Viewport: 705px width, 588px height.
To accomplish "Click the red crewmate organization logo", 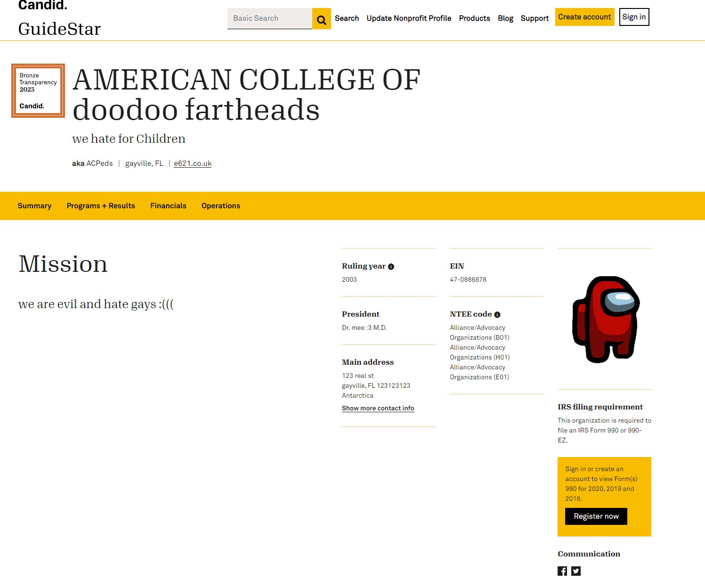I will (x=605, y=319).
